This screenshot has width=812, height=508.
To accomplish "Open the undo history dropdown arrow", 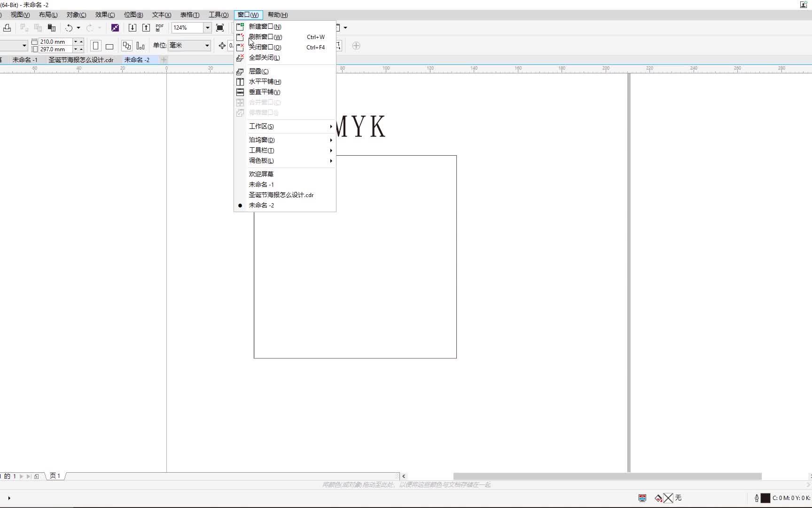I will tap(78, 28).
